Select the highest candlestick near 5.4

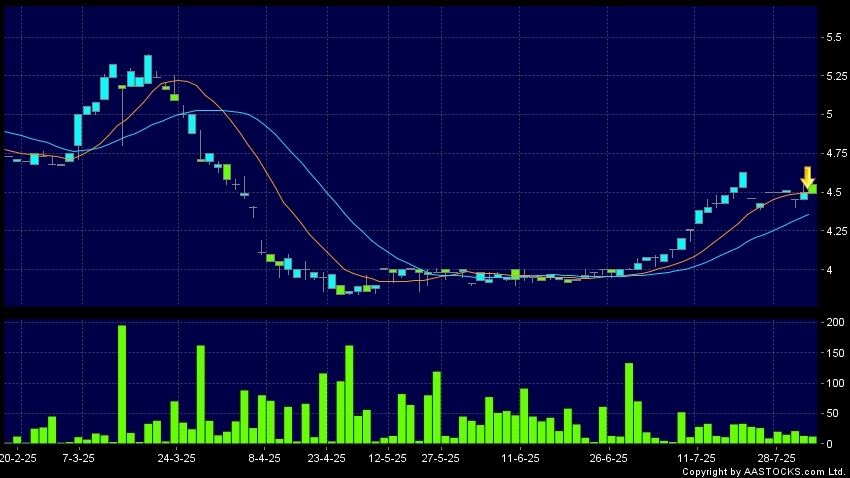[x=148, y=69]
